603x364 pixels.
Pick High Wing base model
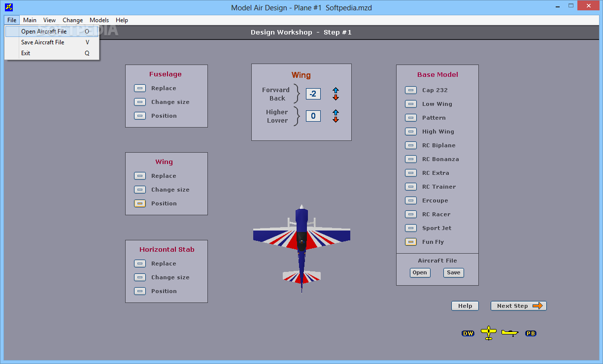click(x=411, y=132)
